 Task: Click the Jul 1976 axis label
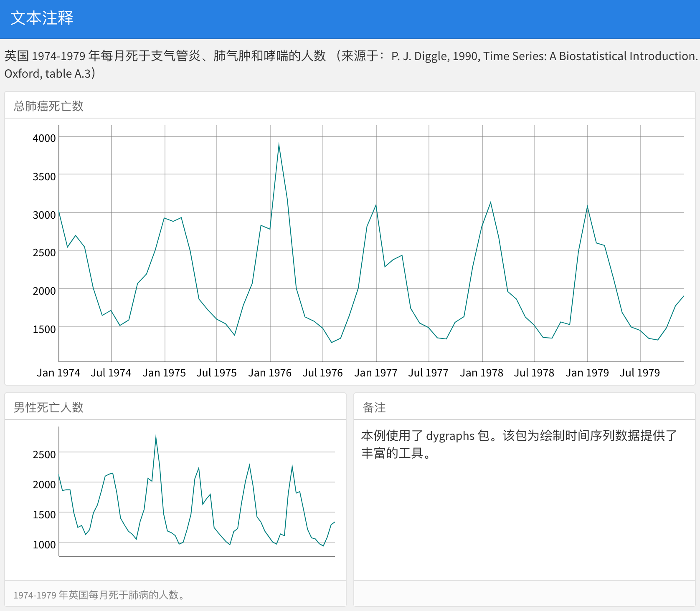tap(322, 373)
